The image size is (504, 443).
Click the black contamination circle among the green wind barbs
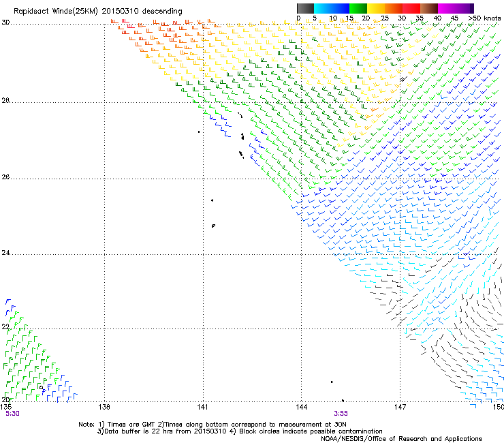pyautogui.click(x=41, y=388)
